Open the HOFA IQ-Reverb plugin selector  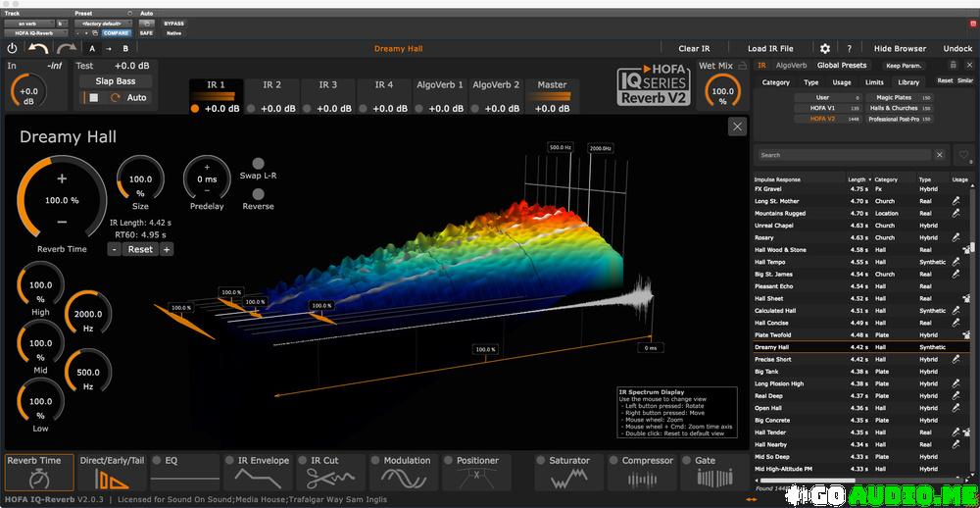click(36, 32)
